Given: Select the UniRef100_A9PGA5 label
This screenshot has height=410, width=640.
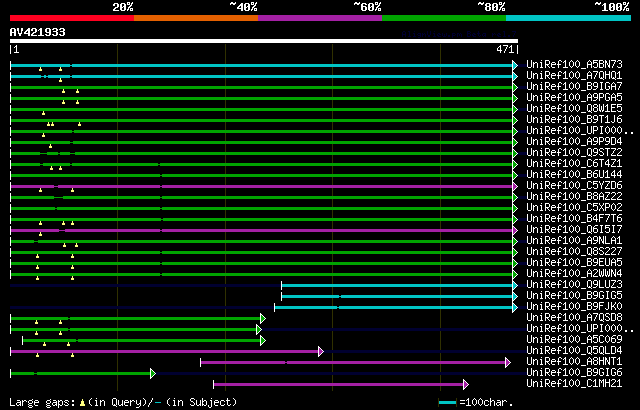Looking at the screenshot, I should point(574,98).
